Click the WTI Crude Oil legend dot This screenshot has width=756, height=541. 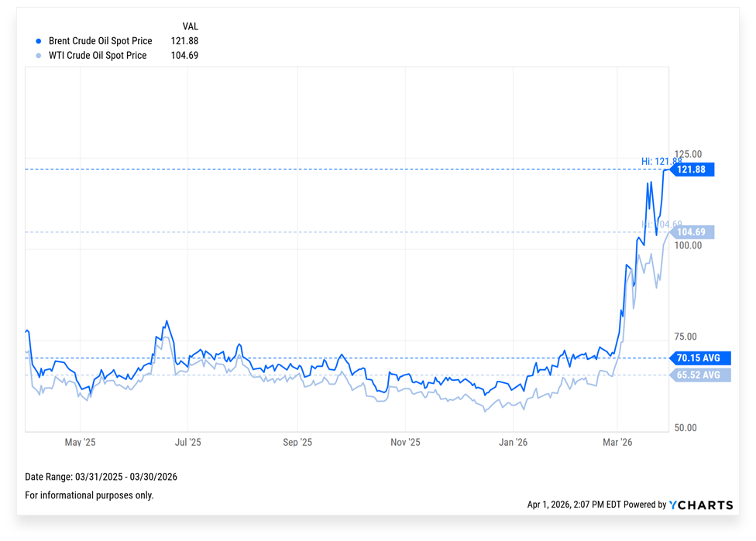point(39,56)
